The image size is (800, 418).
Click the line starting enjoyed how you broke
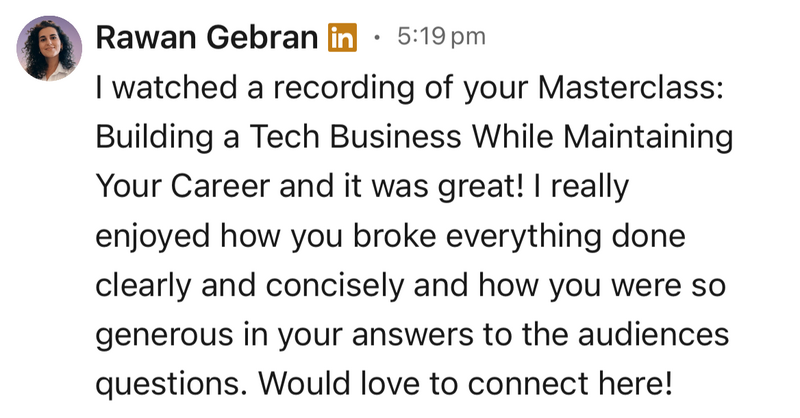[x=390, y=236]
